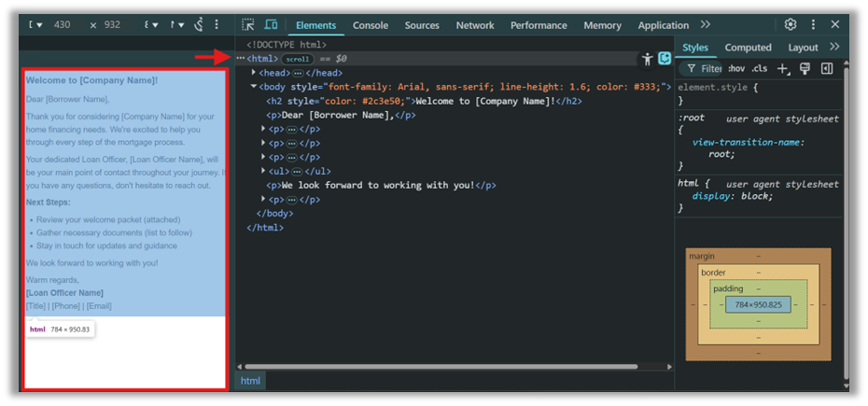Toggle the device toolbar icon
The height and width of the screenshot is (406, 868).
coord(271,25)
